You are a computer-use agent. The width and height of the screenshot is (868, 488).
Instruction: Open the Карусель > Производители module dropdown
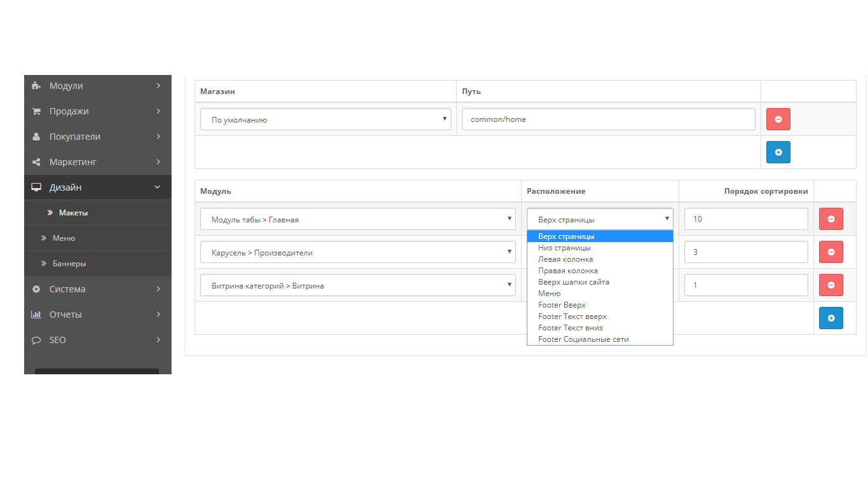coord(358,252)
